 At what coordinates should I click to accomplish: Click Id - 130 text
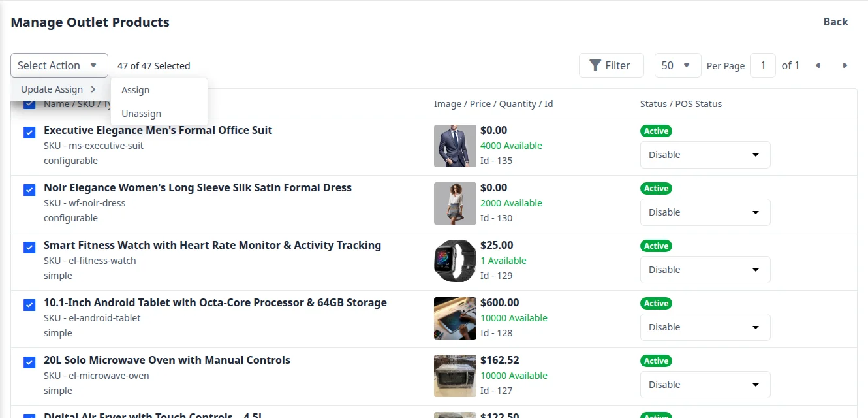[x=497, y=218]
